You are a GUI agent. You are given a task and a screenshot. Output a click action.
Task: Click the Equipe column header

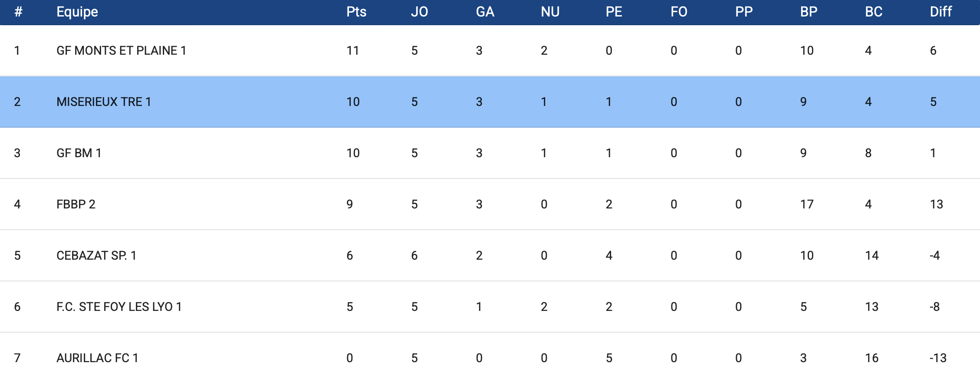[77, 12]
